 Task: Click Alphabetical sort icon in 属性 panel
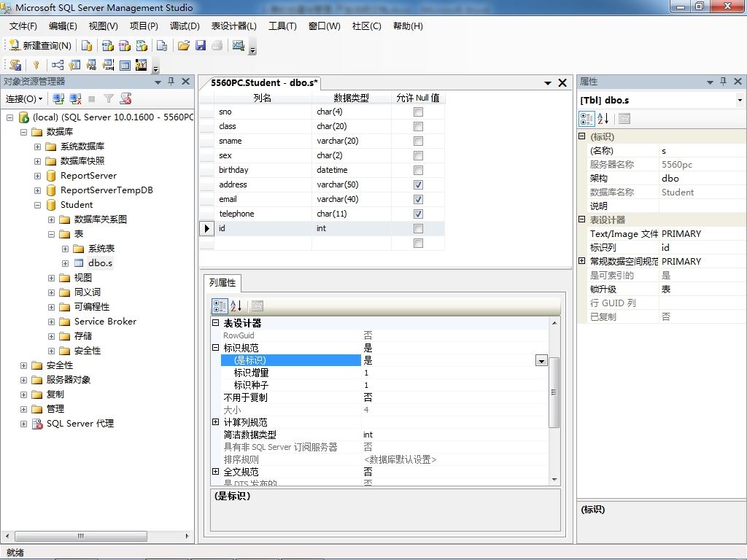603,119
